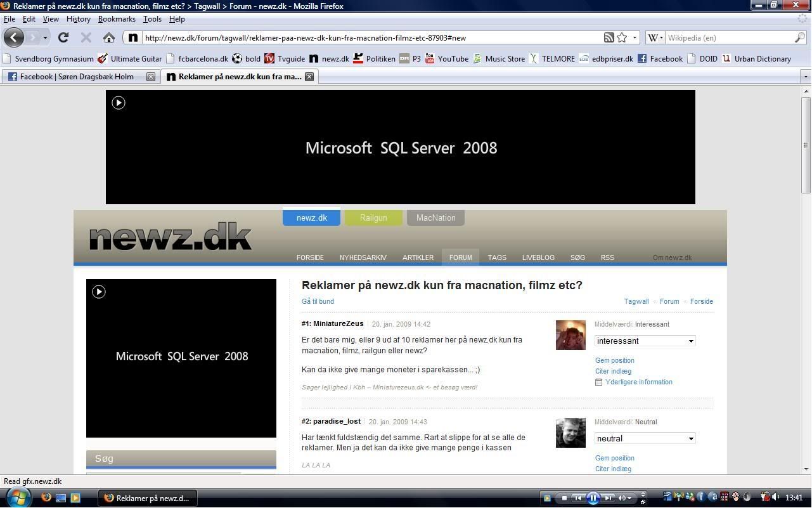Open the YouTube bookmark

446,58
